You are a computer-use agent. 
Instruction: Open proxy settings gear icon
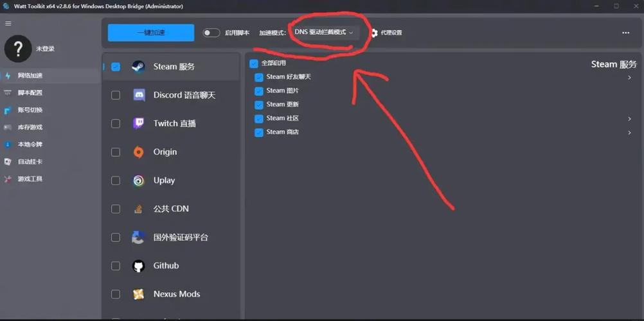coord(374,33)
